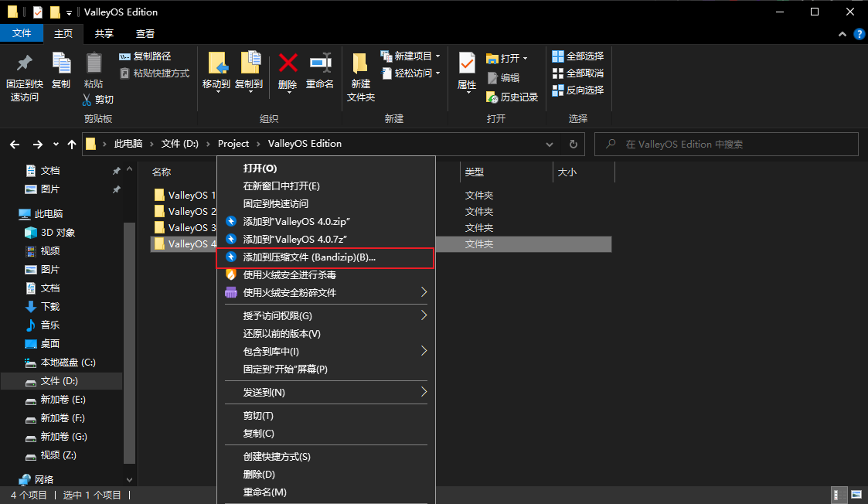
Task: Click the History (历史记录) button
Action: (x=512, y=97)
